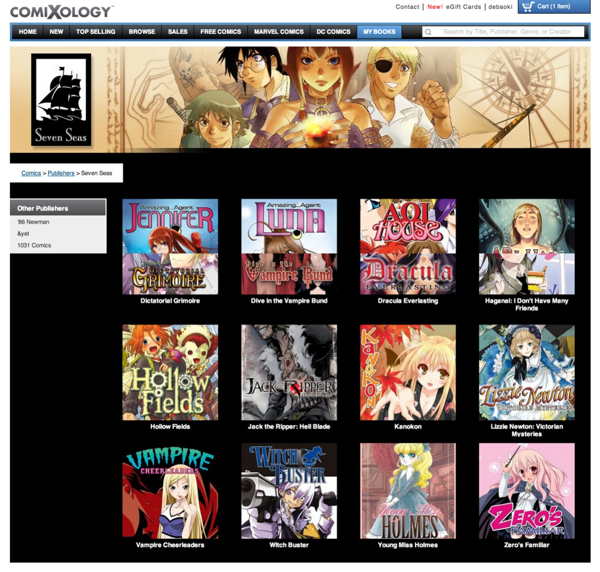The width and height of the screenshot is (600, 572).
Task: Click the Comics breadcrumb link
Action: (x=31, y=173)
